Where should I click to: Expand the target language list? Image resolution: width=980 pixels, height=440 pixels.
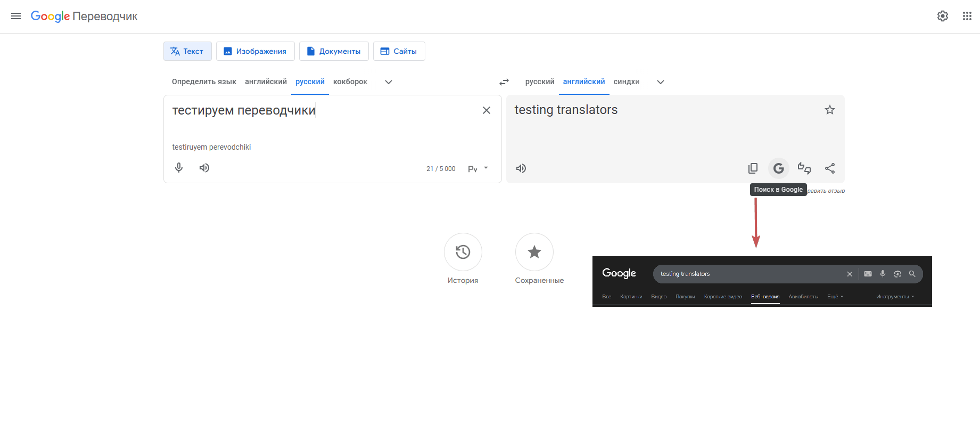coord(661,82)
